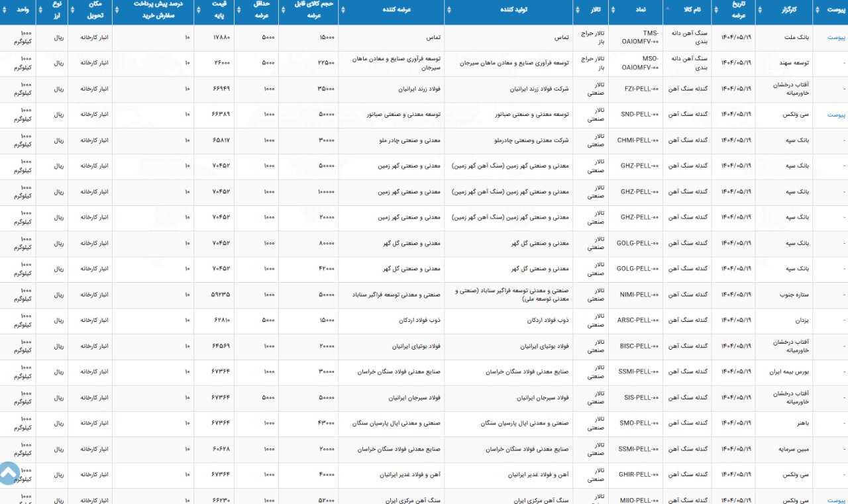Screen dimensions: 848x504
Task: Select broker cell یزدان
Action: (802, 320)
